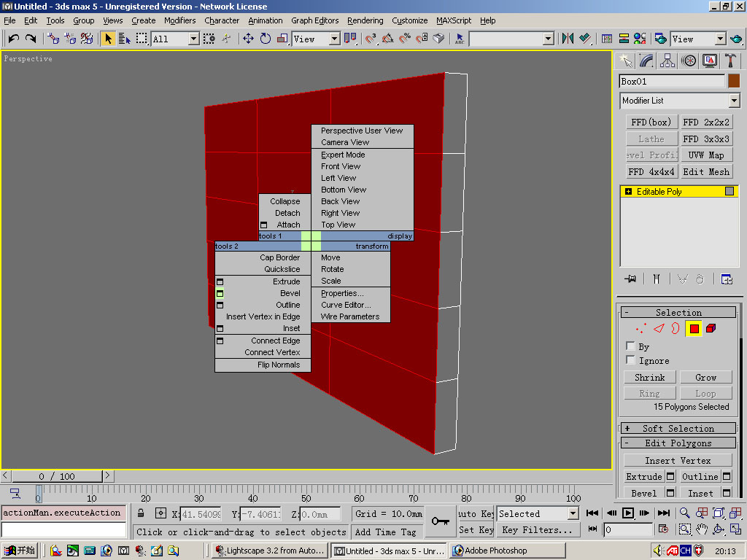Screen dimensions: 747x560
Task: Switch to Vertex sub-object selection
Action: pyautogui.click(x=641, y=329)
